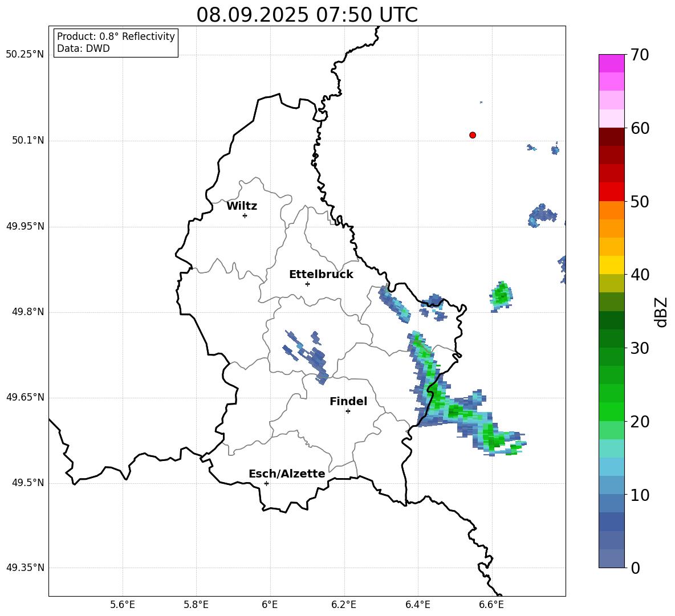Image resolution: width=675 pixels, height=616 pixels.
Task: Click the colorbar tick label 30
Action: [x=640, y=348]
